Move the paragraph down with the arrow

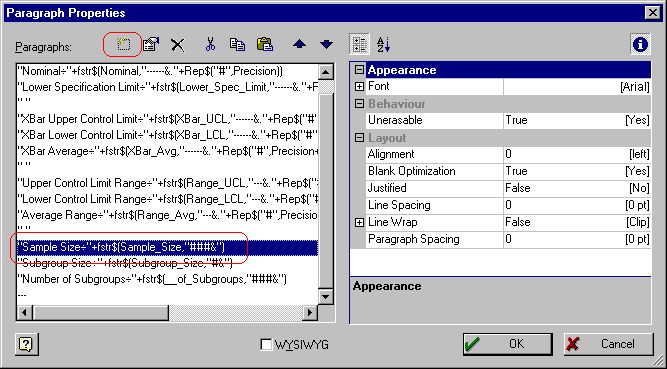326,44
